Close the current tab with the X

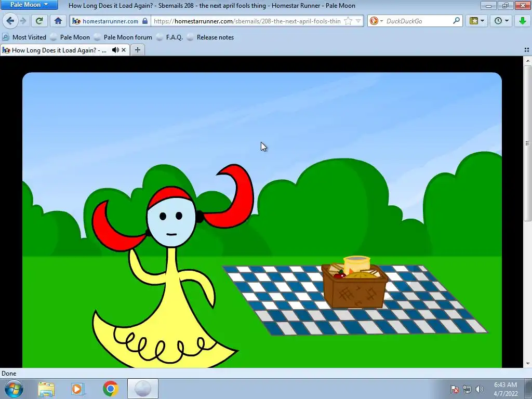(x=124, y=50)
